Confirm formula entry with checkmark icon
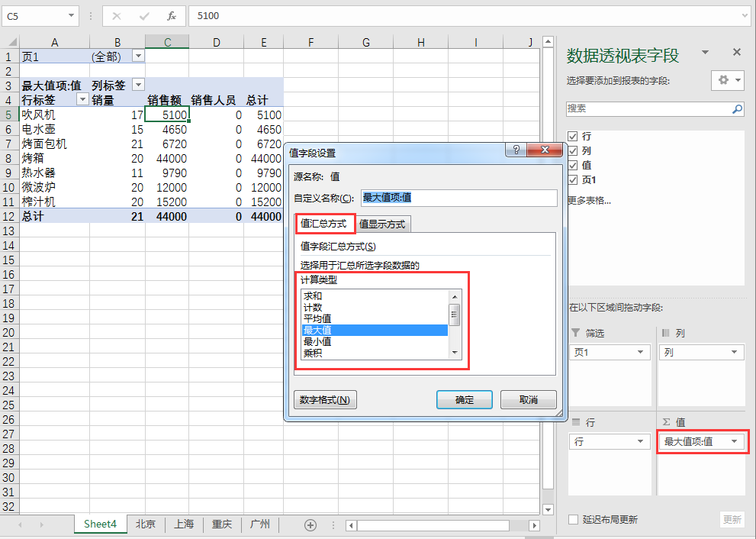 144,16
